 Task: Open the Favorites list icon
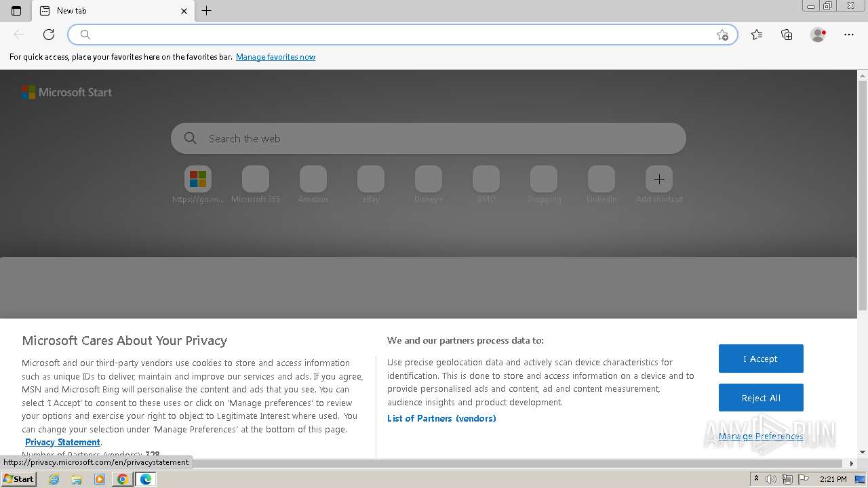(x=757, y=35)
